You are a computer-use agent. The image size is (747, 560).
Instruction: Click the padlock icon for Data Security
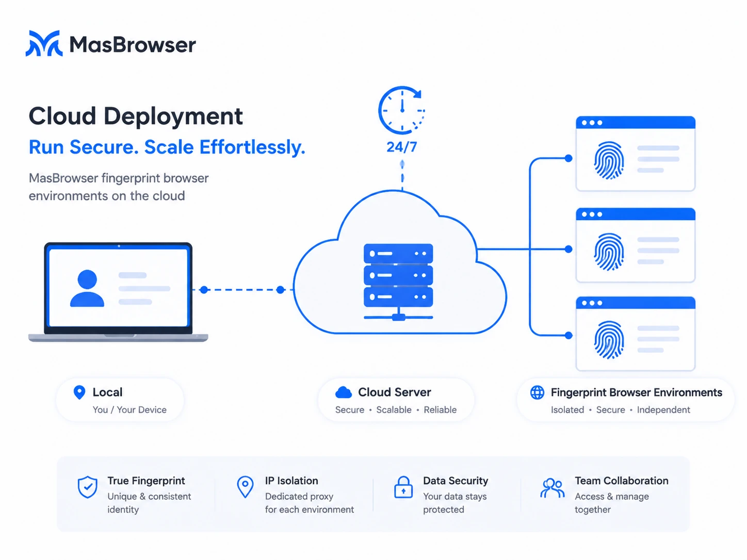(403, 487)
